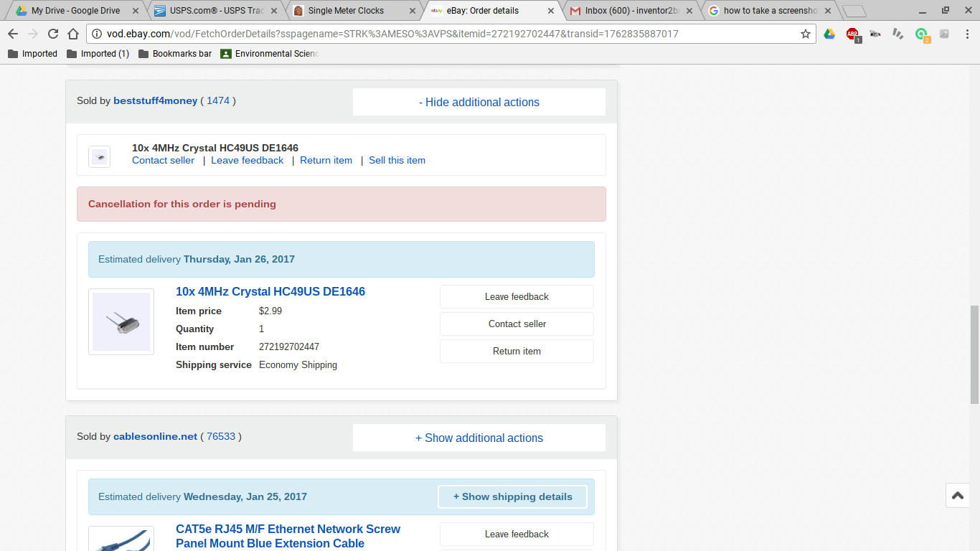Click the Grammarly extension icon
Image resolution: width=980 pixels, height=551 pixels.
pyautogui.click(x=922, y=34)
